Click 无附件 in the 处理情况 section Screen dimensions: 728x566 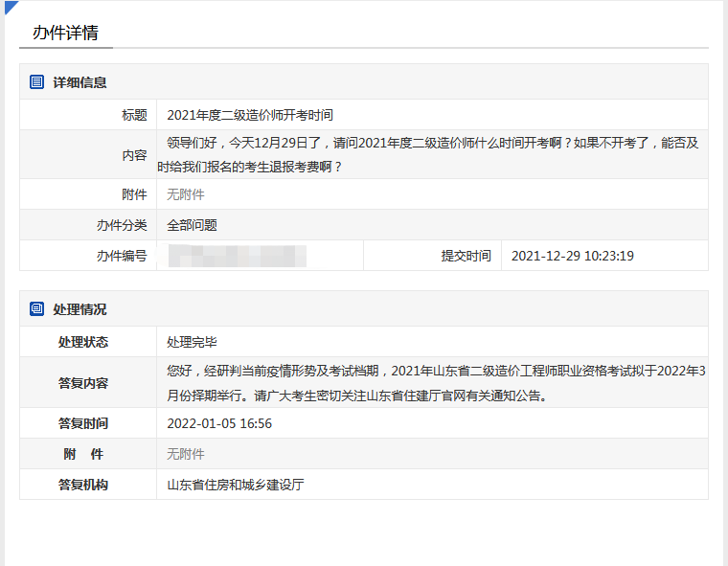pos(185,454)
